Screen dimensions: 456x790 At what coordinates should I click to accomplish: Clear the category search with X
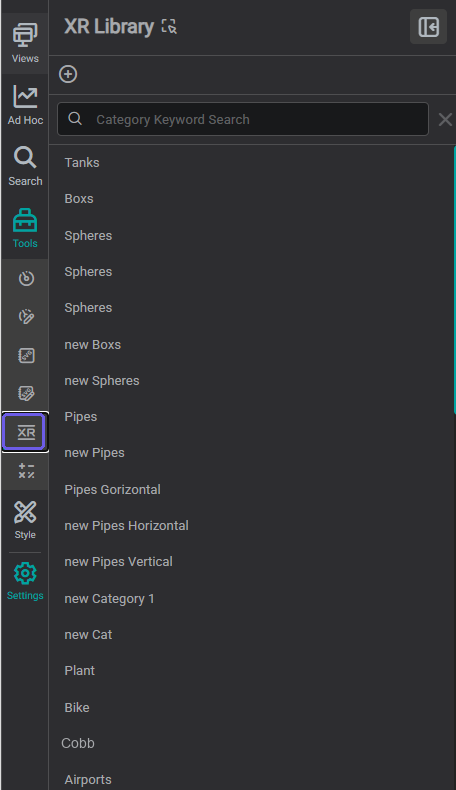coord(445,119)
